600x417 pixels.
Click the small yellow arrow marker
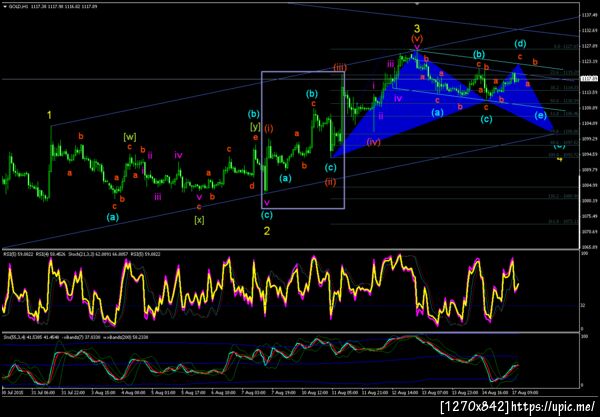(560, 160)
